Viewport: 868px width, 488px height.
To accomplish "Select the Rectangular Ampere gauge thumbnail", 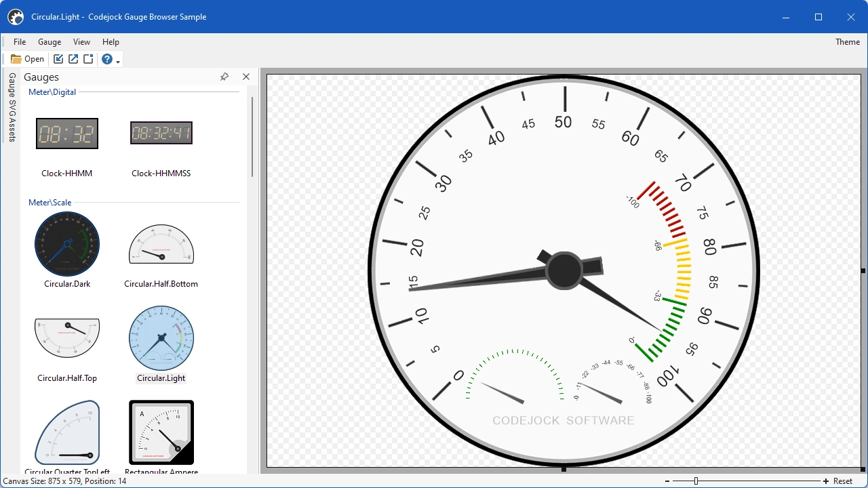I will pos(161,432).
